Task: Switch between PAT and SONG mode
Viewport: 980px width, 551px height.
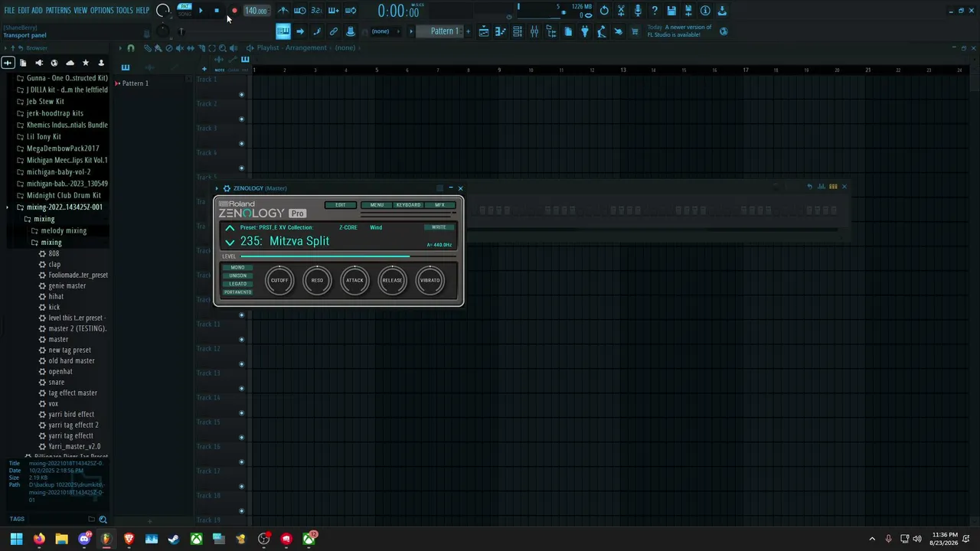Action: coord(185,10)
